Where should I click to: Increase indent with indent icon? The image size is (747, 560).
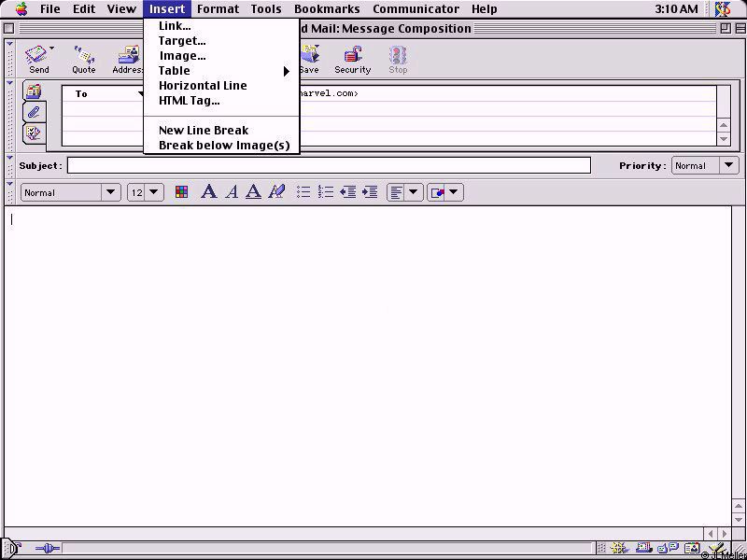(370, 192)
